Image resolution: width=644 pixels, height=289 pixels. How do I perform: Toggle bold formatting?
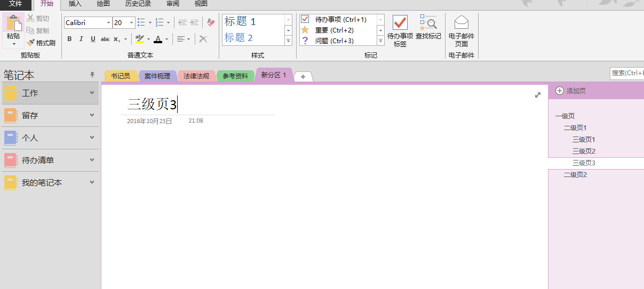[x=69, y=39]
